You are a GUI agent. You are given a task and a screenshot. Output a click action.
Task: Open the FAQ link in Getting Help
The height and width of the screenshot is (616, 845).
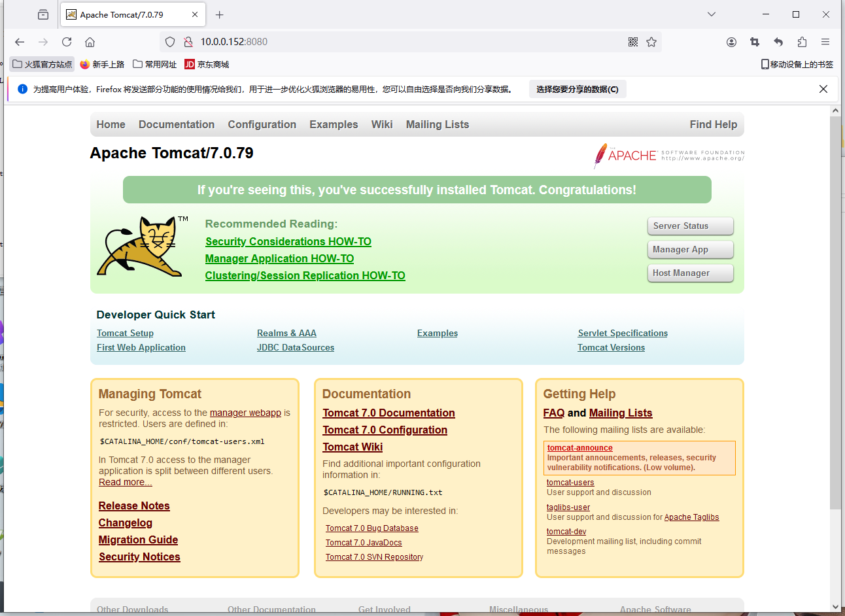pos(553,413)
